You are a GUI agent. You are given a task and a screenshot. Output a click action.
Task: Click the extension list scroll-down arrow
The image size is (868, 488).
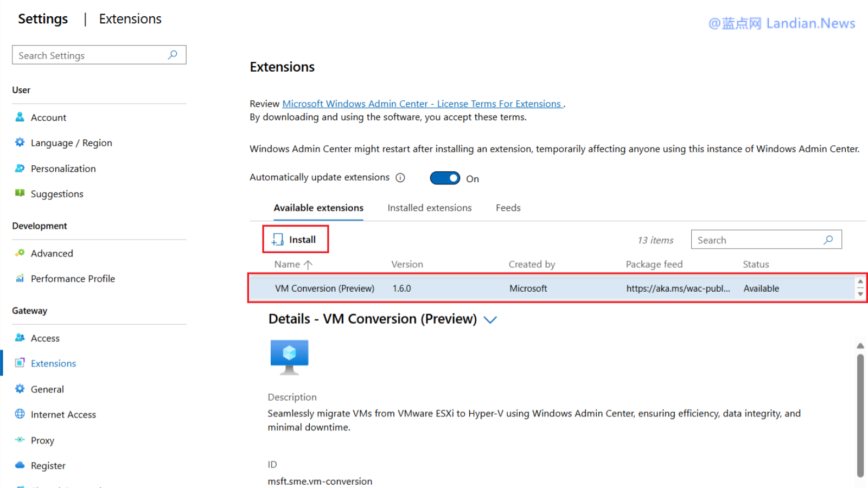pos(860,294)
